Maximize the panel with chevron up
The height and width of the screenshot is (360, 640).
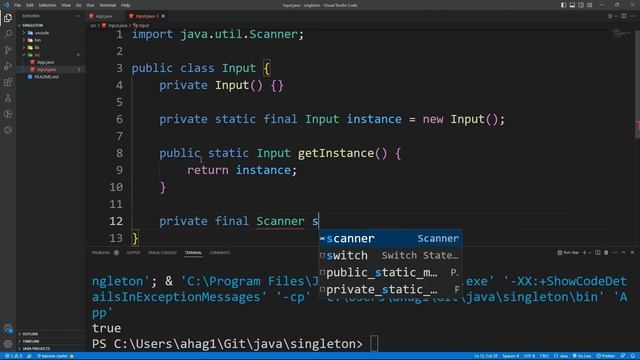tap(623, 253)
